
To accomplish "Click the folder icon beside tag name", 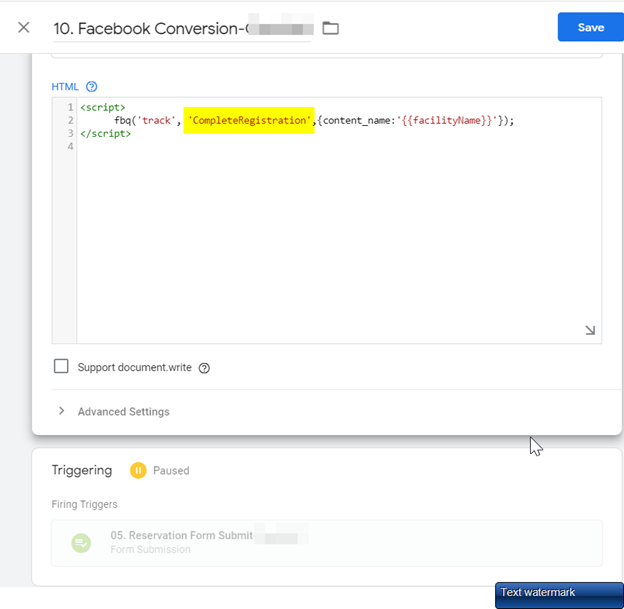I will coord(330,28).
